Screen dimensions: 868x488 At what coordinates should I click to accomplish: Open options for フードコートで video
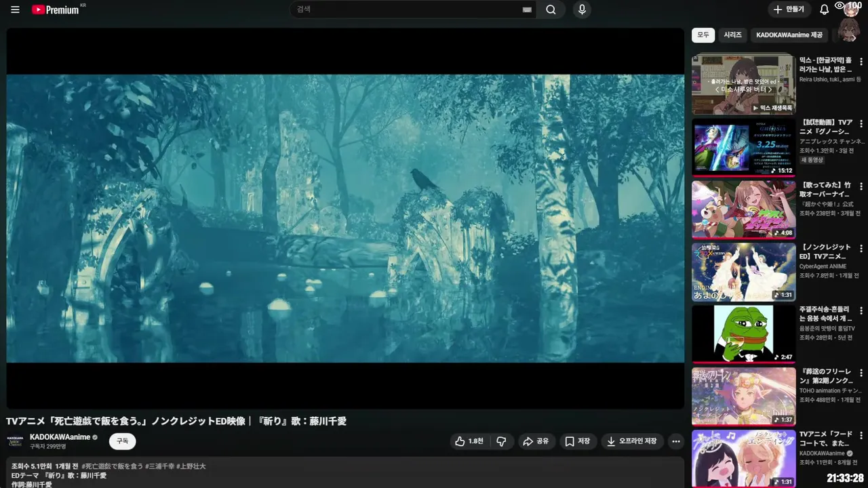(x=861, y=436)
